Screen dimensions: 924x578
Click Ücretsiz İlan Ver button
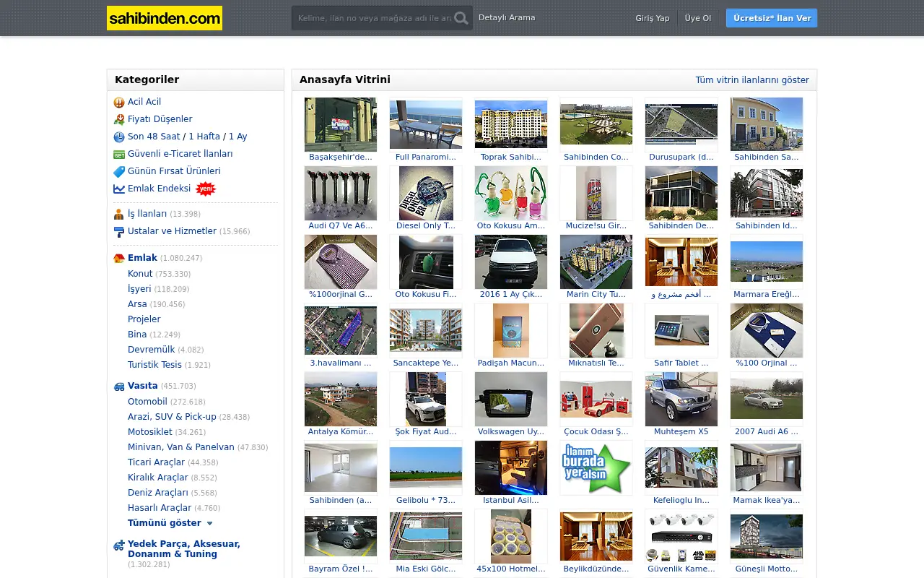pyautogui.click(x=772, y=18)
